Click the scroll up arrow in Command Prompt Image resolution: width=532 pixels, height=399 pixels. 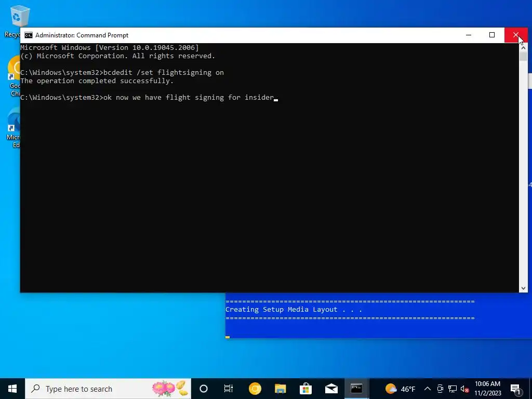click(523, 47)
